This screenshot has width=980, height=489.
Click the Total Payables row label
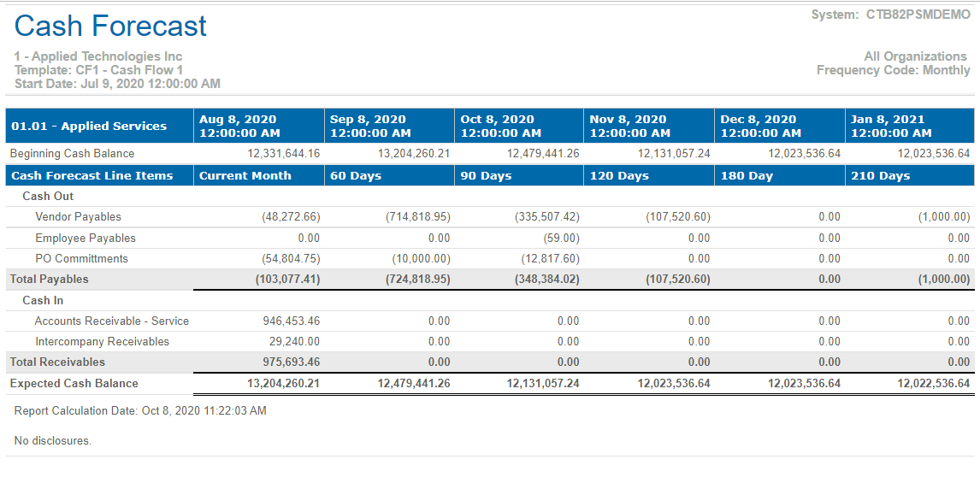[49, 279]
